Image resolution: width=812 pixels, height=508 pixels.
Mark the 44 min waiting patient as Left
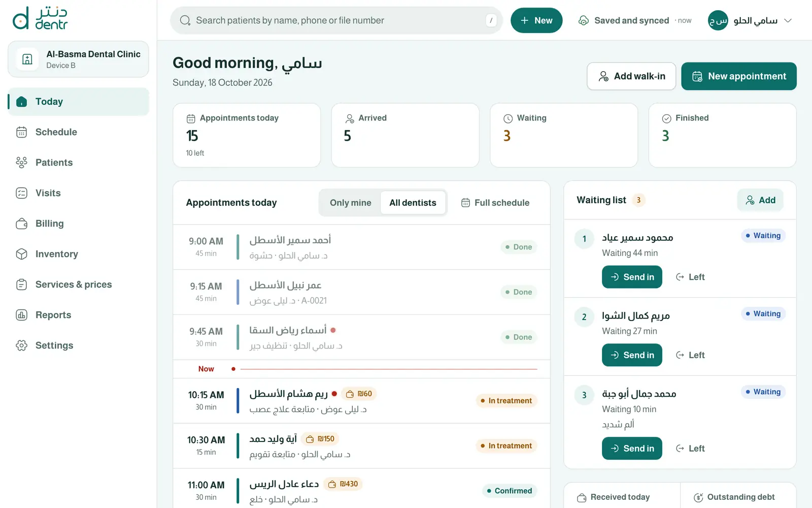[690, 277]
